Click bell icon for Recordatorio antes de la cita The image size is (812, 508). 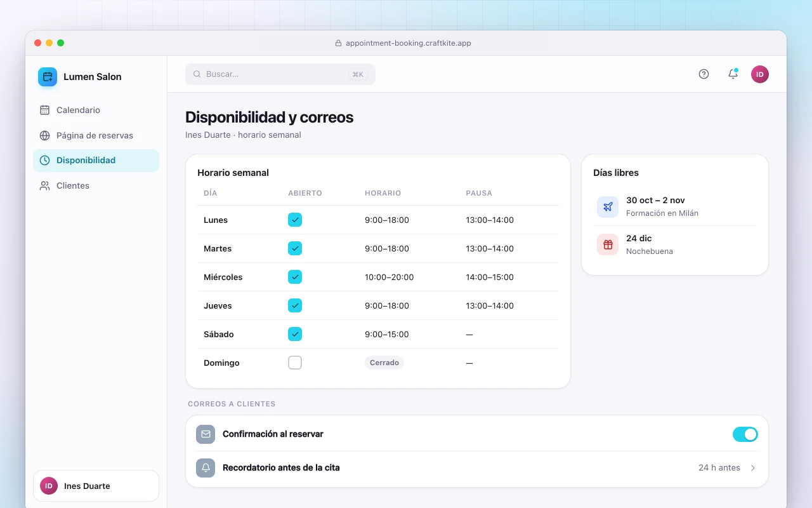tap(206, 468)
